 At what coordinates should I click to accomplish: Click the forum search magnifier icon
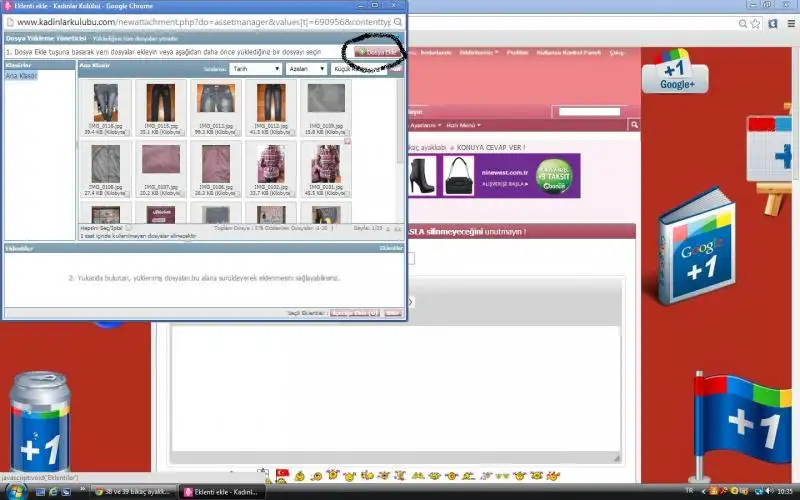click(633, 125)
